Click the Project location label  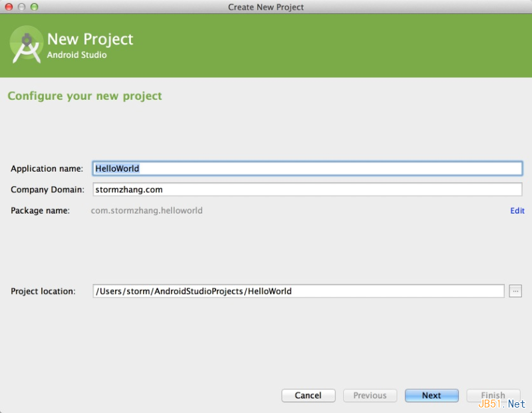[x=43, y=291]
